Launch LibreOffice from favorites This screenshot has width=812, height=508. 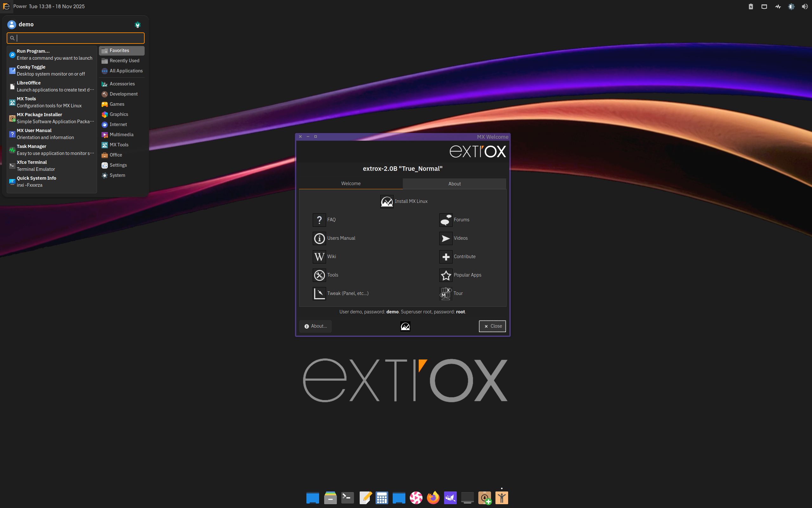[x=52, y=86]
